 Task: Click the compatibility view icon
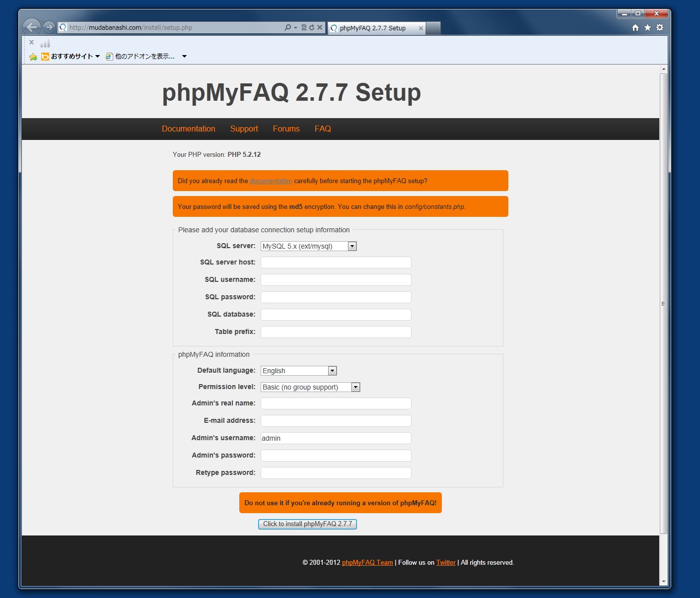click(x=304, y=27)
